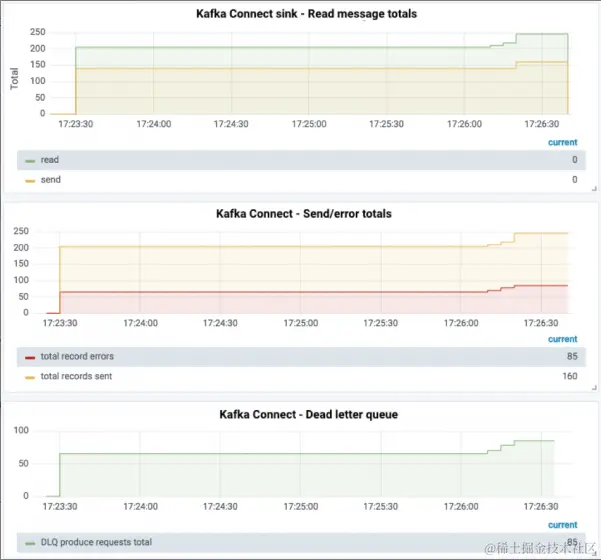Click the 17:26:00 label in Dead letter queue chart

[x=461, y=507]
